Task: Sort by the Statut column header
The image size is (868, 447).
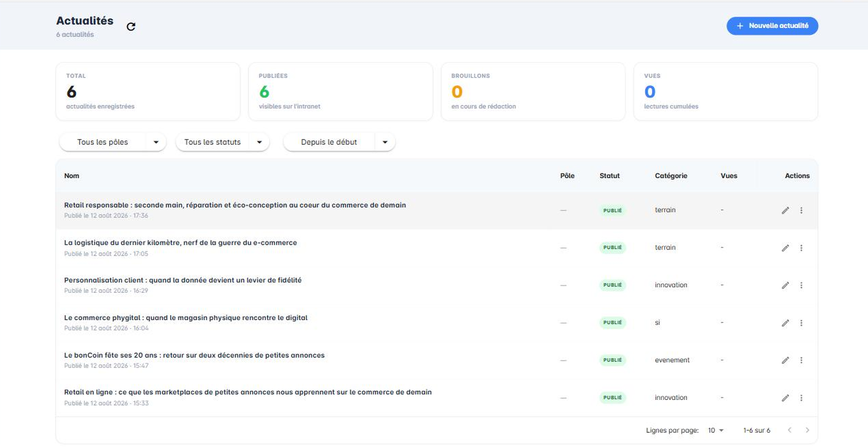Action: coord(609,176)
